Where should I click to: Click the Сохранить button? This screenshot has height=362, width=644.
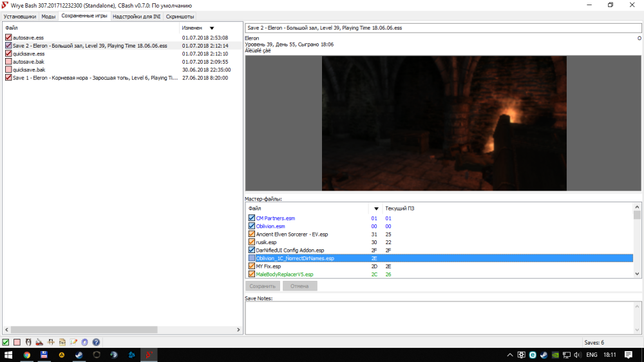[263, 286]
